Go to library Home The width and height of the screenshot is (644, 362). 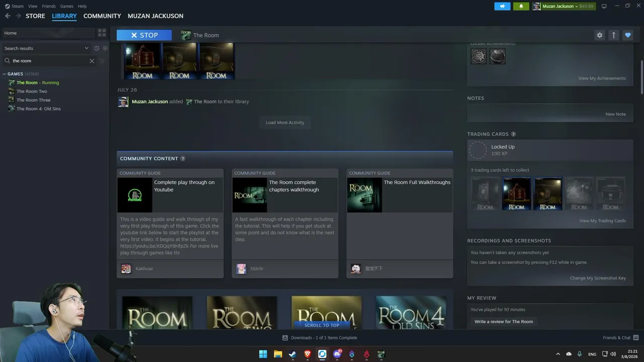(48, 33)
